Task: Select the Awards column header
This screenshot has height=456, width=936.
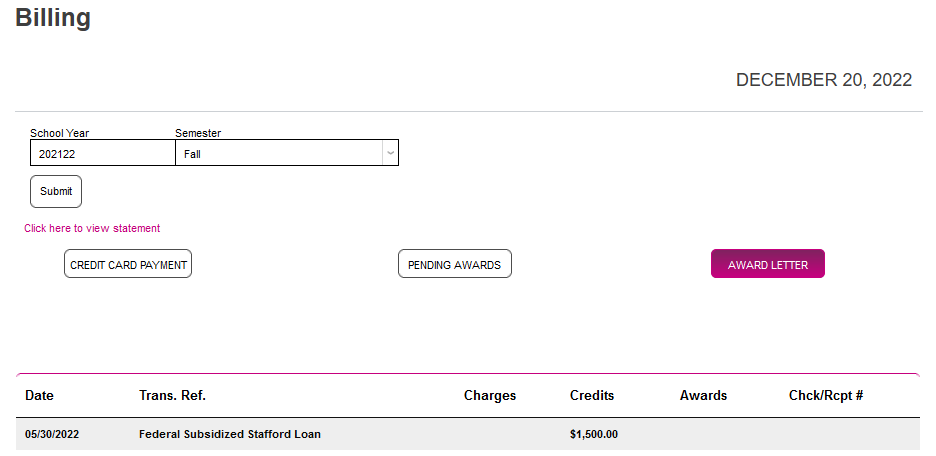Action: point(703,395)
